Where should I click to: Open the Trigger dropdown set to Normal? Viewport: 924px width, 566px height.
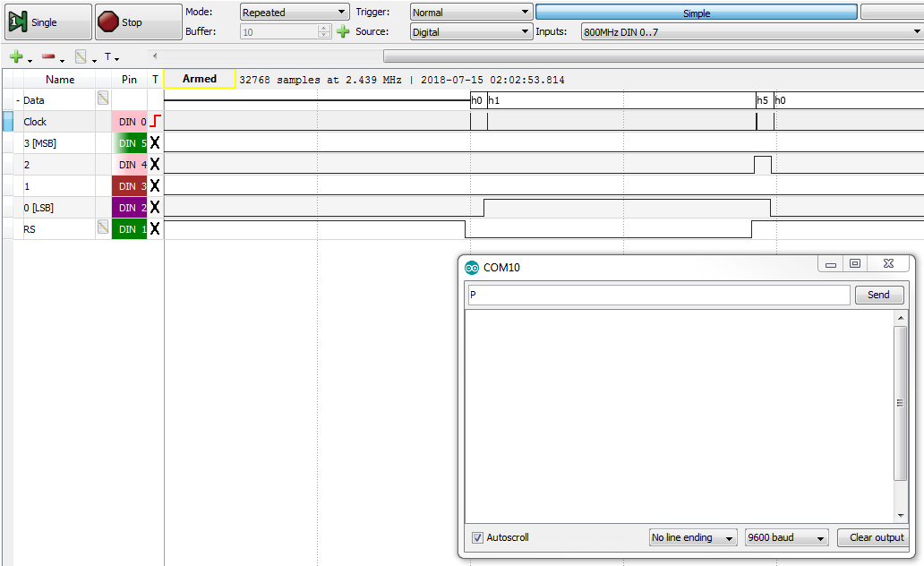[x=472, y=12]
